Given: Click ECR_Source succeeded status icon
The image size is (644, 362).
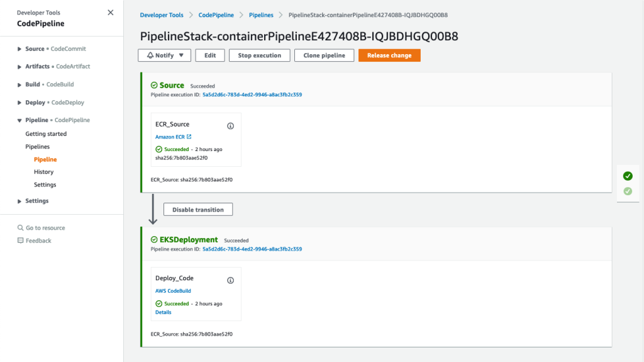Looking at the screenshot, I should pos(159,149).
